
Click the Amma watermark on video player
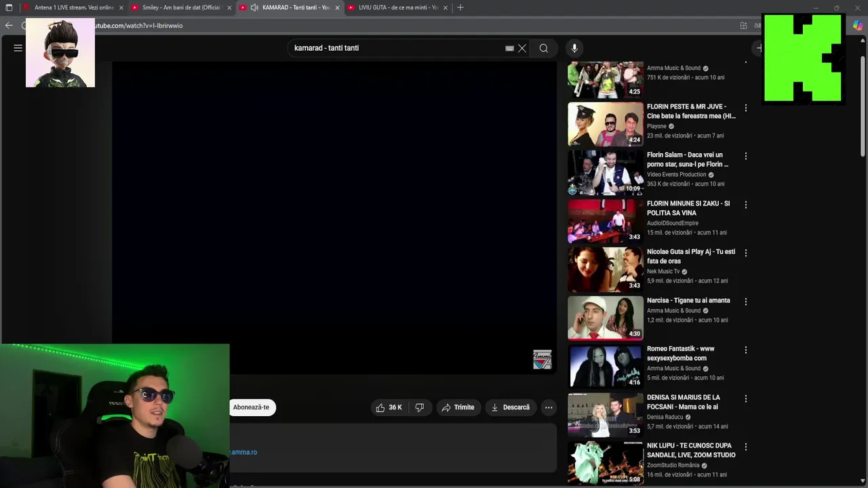[x=542, y=360]
